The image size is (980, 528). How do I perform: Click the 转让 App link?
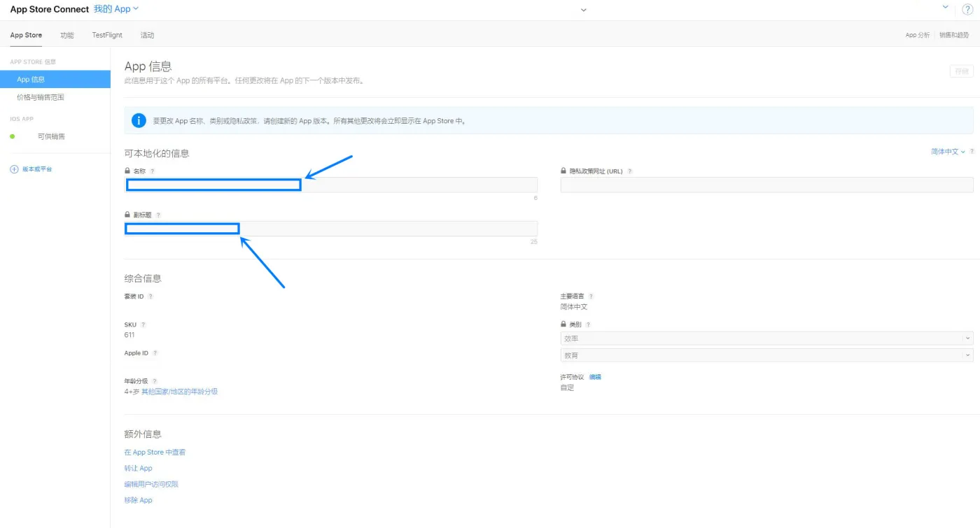tap(138, 469)
